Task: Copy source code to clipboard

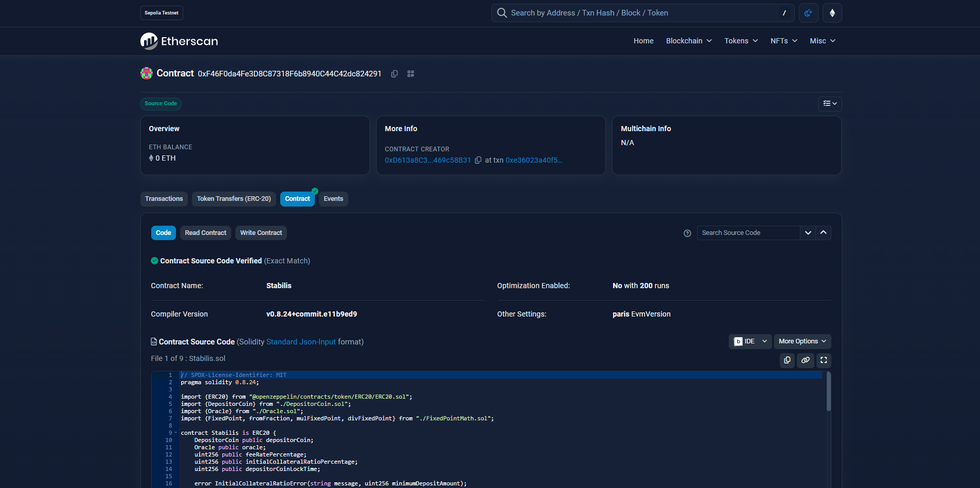Action: click(x=787, y=360)
